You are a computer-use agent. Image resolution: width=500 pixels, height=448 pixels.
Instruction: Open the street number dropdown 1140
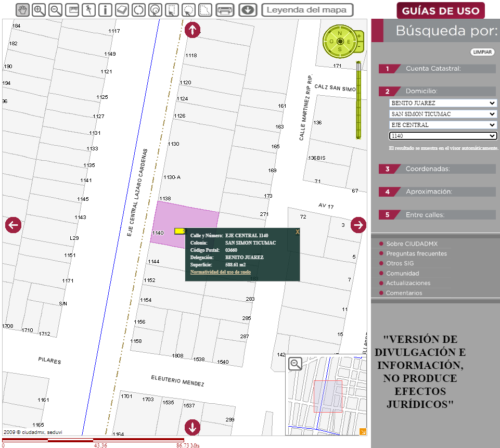[443, 136]
